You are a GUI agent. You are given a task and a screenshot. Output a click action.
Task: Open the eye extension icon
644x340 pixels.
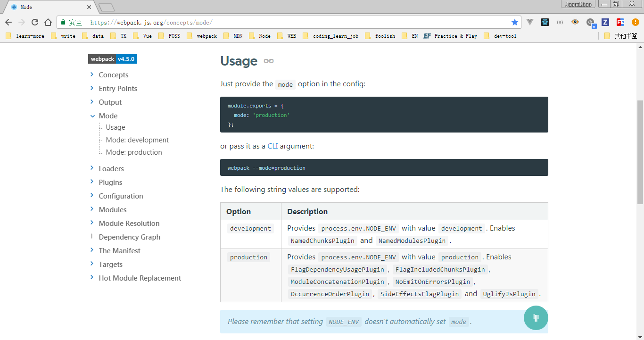tap(575, 22)
